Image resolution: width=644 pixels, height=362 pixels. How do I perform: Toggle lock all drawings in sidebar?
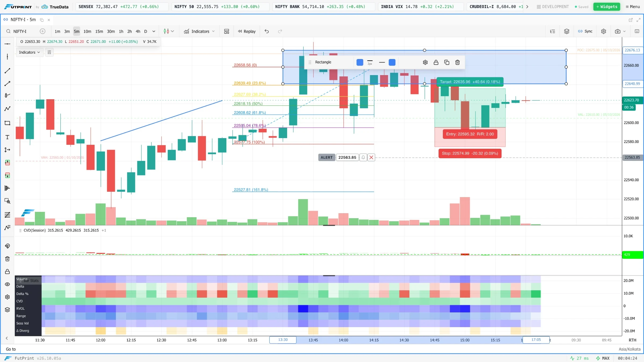(x=7, y=272)
